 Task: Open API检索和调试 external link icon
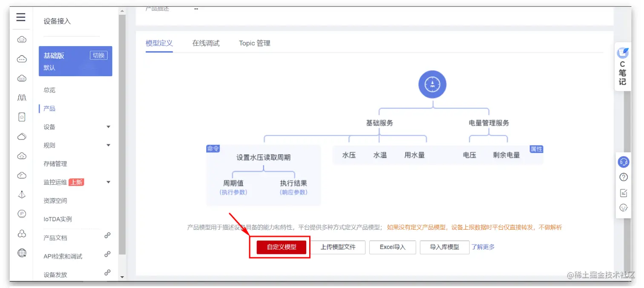pyautogui.click(x=107, y=254)
